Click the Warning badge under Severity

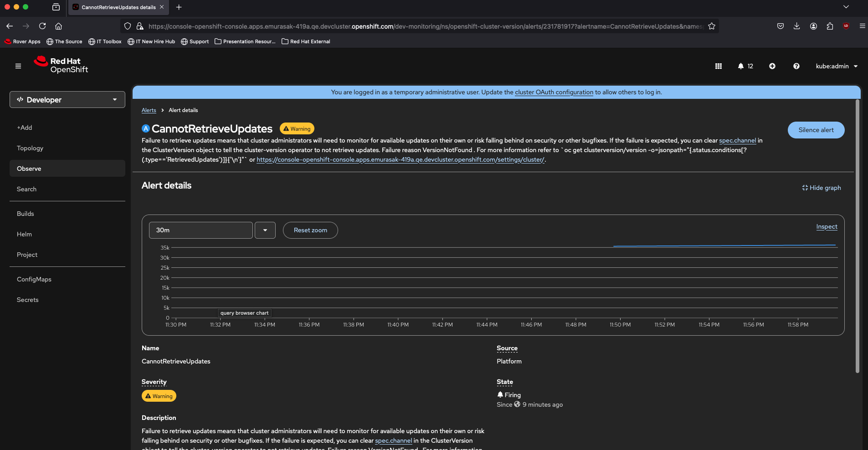click(159, 396)
